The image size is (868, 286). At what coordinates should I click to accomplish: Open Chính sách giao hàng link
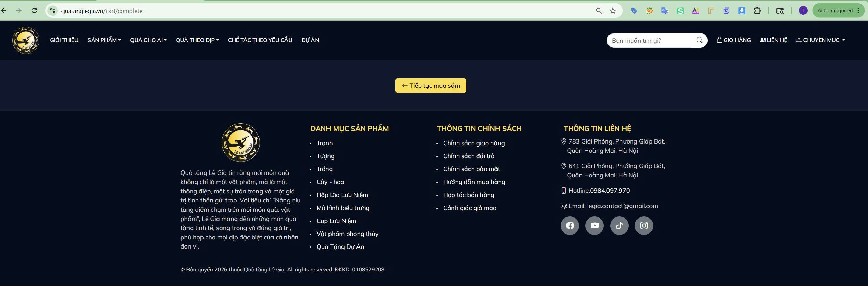(474, 143)
